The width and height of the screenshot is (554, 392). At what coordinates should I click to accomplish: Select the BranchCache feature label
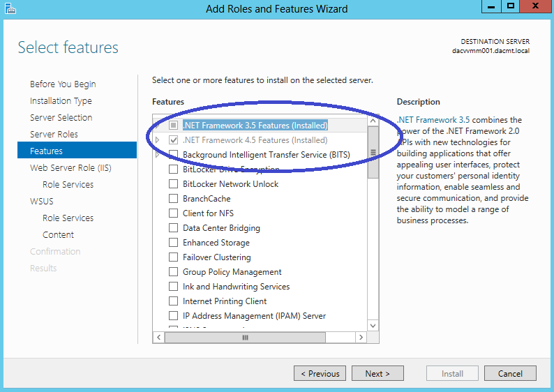[207, 199]
